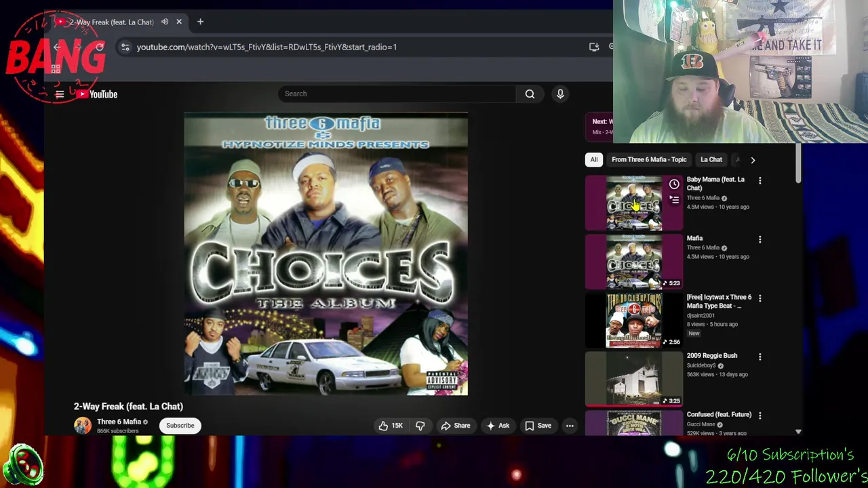The height and width of the screenshot is (488, 868).
Task: Open a new browser tab
Action: [x=200, y=22]
